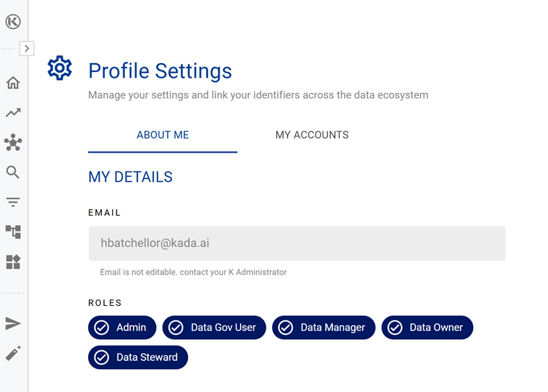Open the trending insights arrow icon
548x392 pixels.
coord(12,112)
